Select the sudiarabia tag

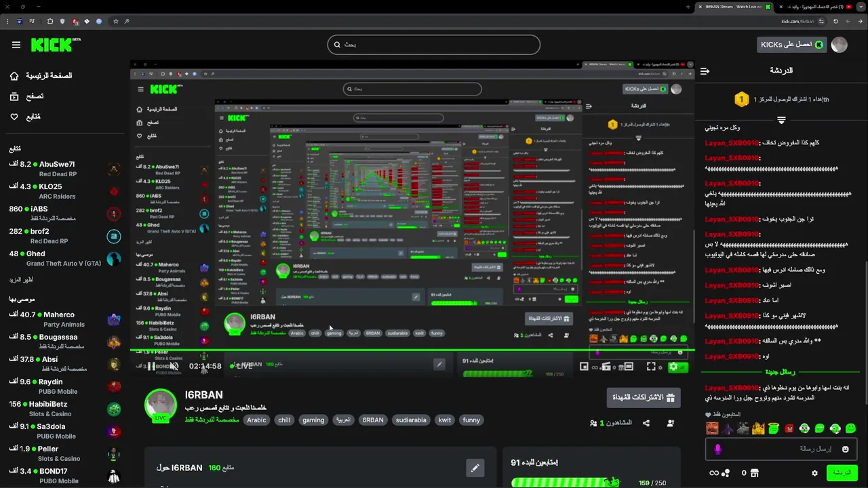click(x=411, y=420)
